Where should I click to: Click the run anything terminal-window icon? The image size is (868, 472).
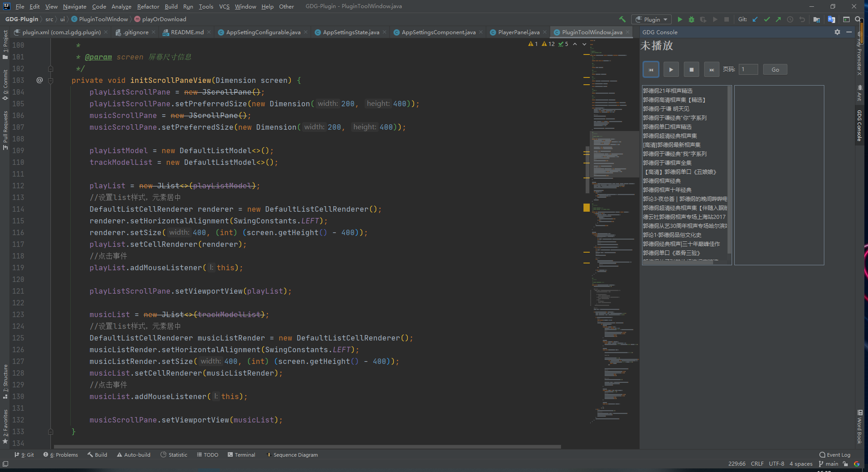(846, 19)
